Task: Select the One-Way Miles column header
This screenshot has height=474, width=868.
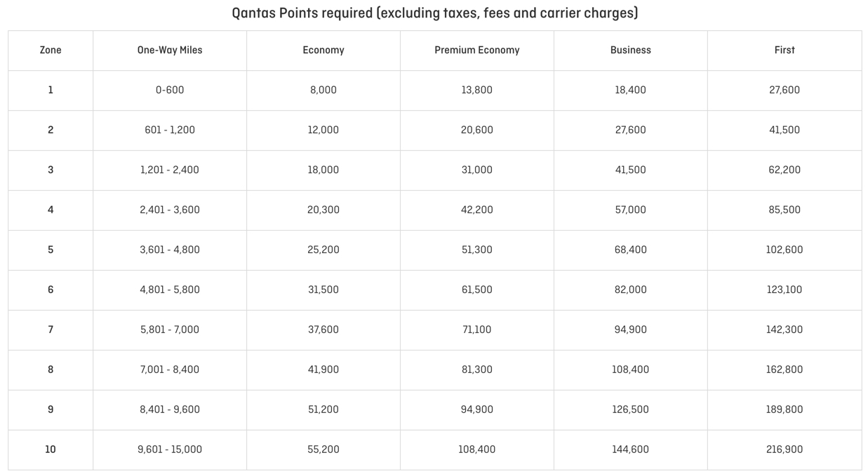Action: point(170,50)
